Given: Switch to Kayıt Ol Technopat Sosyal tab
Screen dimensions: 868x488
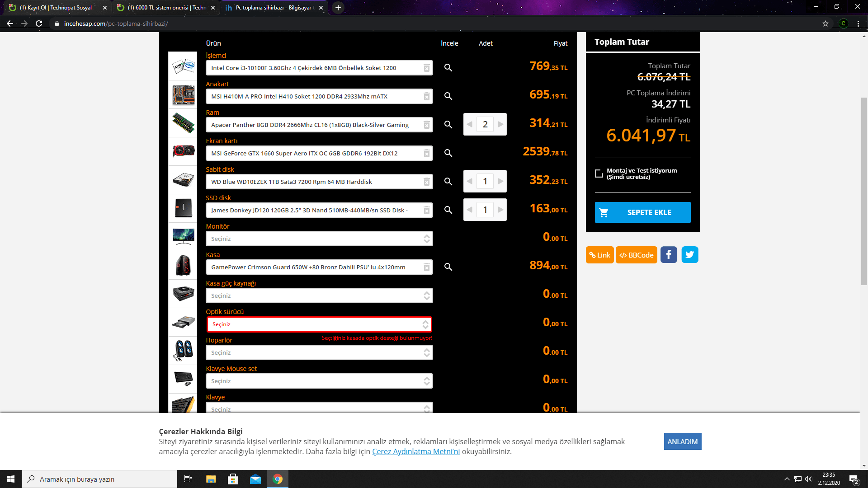Looking at the screenshot, I should [x=55, y=8].
